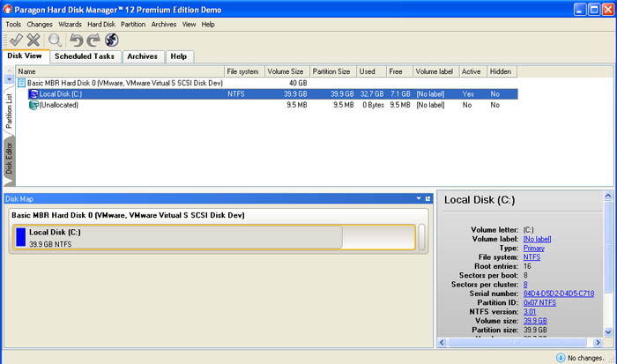The width and height of the screenshot is (617, 364).
Task: Open the Partition menu
Action: (133, 25)
